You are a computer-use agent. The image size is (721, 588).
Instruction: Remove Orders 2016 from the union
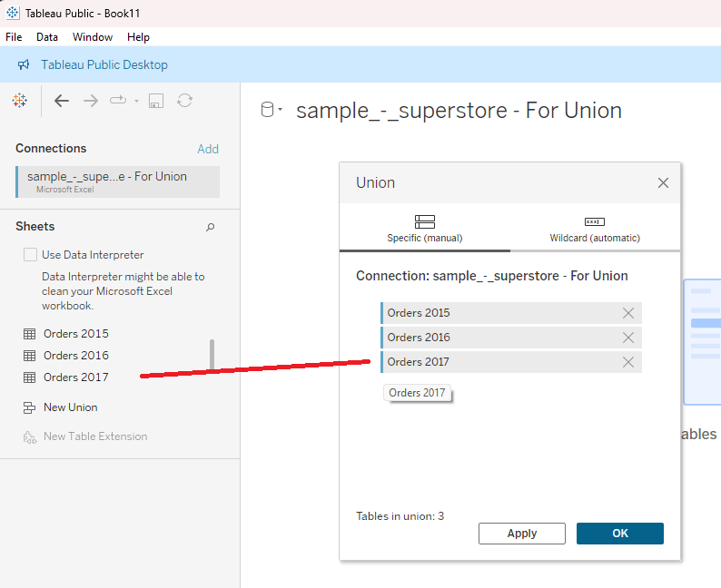(x=628, y=338)
